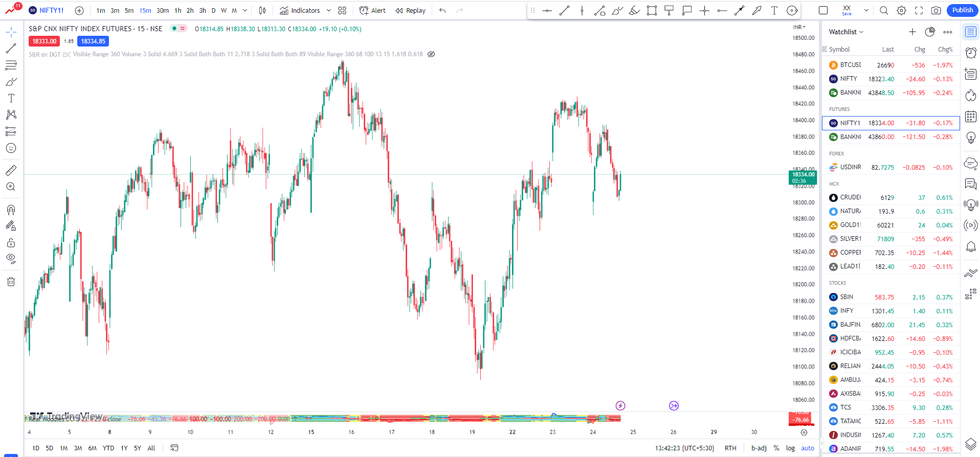Toggle magnet mode for drawings

(x=11, y=210)
